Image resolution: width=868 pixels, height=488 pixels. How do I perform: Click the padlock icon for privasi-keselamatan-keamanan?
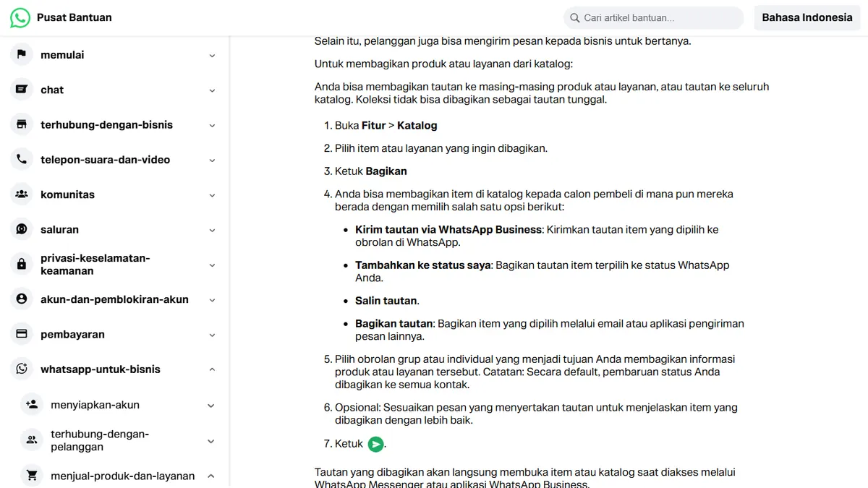pos(22,265)
